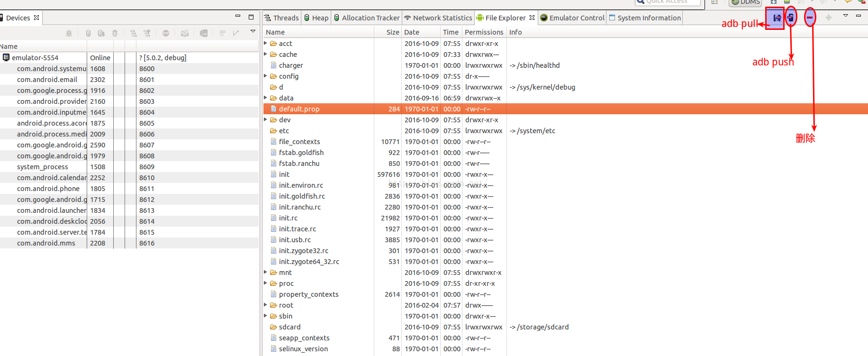Image resolution: width=868 pixels, height=356 pixels.
Task: Click the Stop Process icon in Devices
Action: 165,33
